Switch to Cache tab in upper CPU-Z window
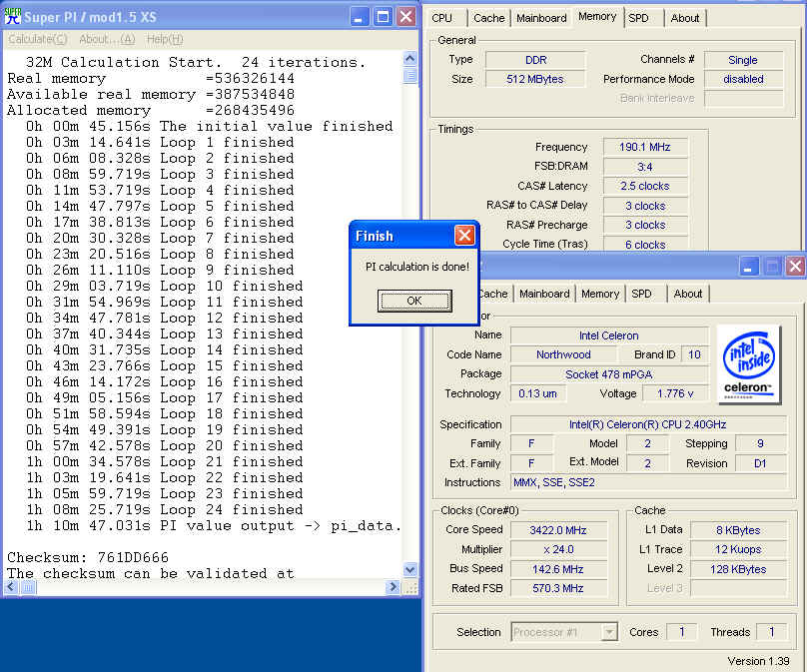807x672 pixels. click(x=489, y=18)
